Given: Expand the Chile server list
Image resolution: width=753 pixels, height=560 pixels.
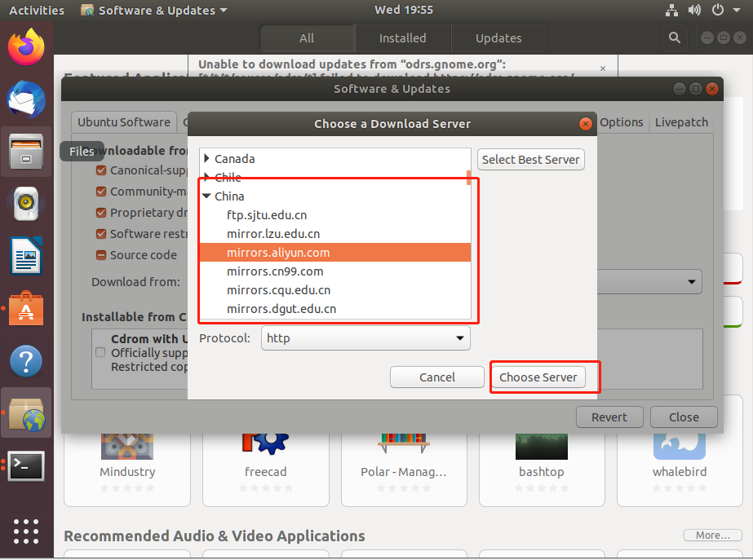Looking at the screenshot, I should click(x=206, y=176).
